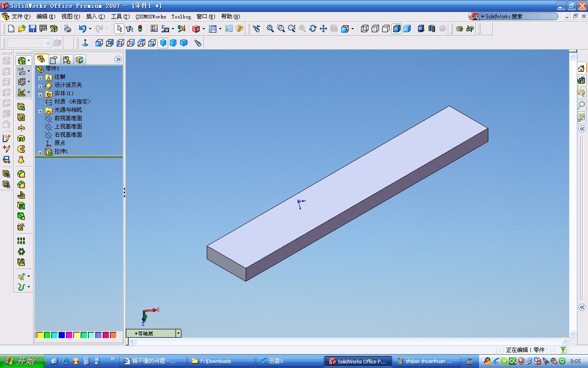Switch to Hidden Lines Visible display
Image resolution: width=588 pixels, height=368 pixels.
(375, 29)
